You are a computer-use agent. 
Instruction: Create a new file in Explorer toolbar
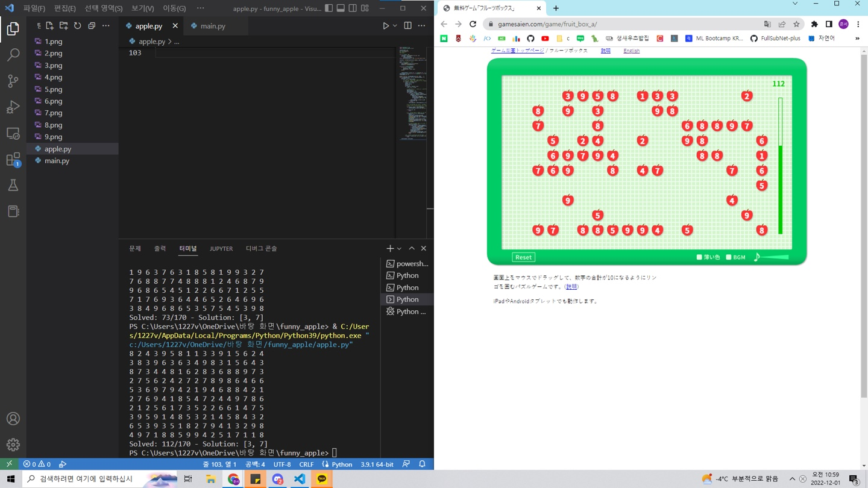coord(49,26)
